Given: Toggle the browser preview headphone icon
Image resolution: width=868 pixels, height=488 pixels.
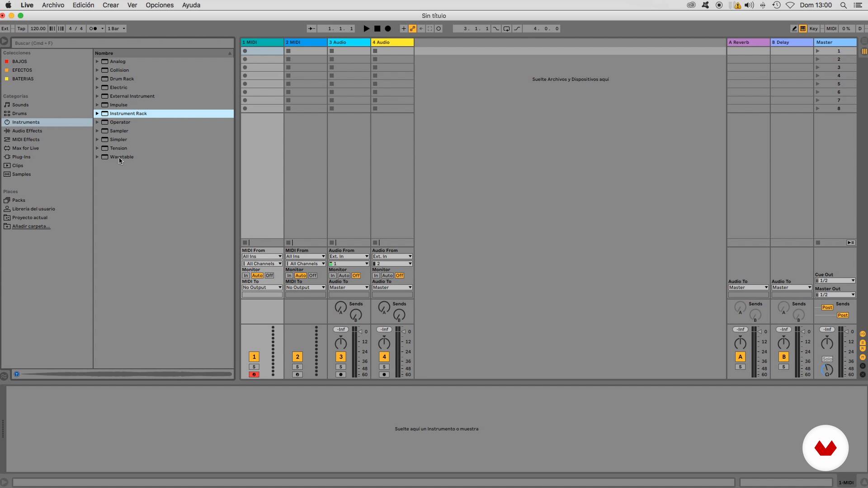Looking at the screenshot, I should click(x=17, y=374).
